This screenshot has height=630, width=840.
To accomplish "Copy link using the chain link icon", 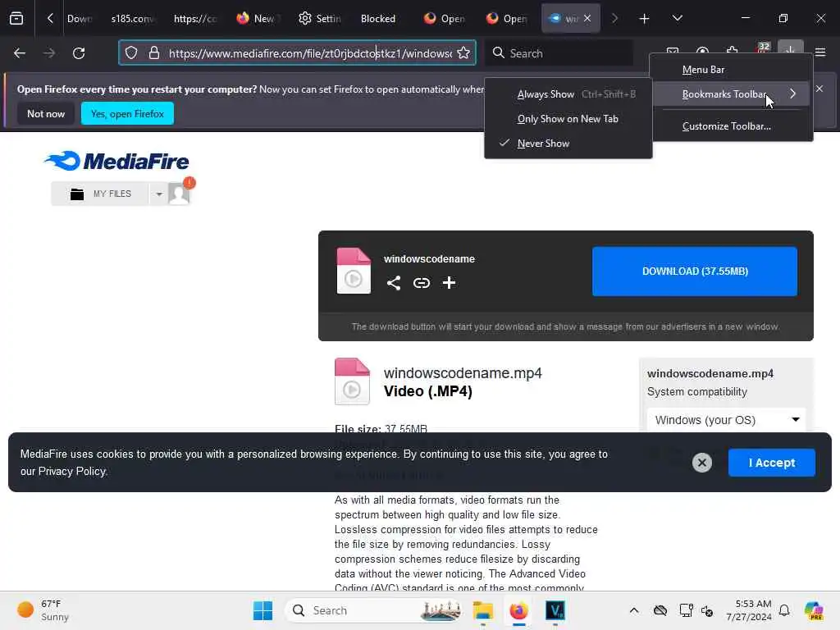I will click(422, 283).
